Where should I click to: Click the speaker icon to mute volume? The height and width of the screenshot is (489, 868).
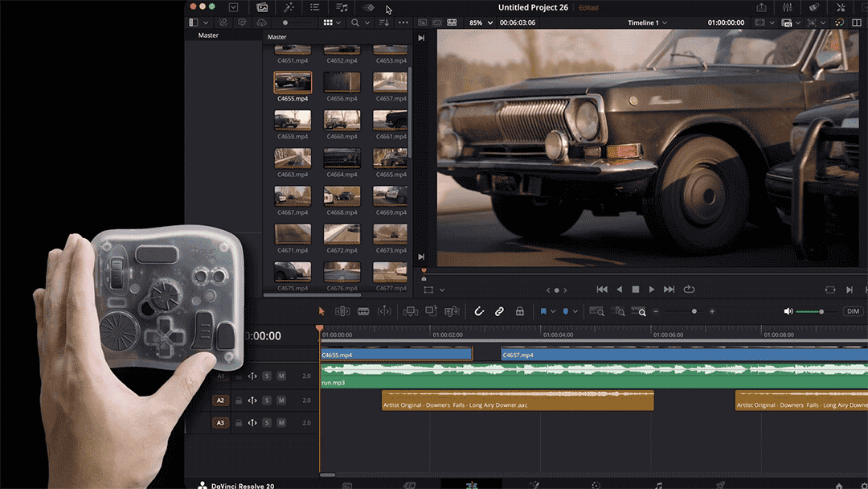point(788,311)
